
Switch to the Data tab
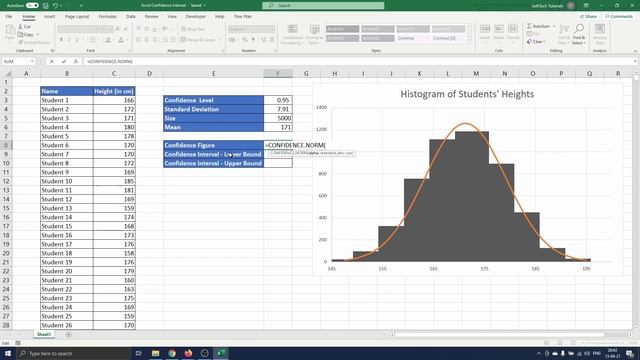pyautogui.click(x=131, y=16)
